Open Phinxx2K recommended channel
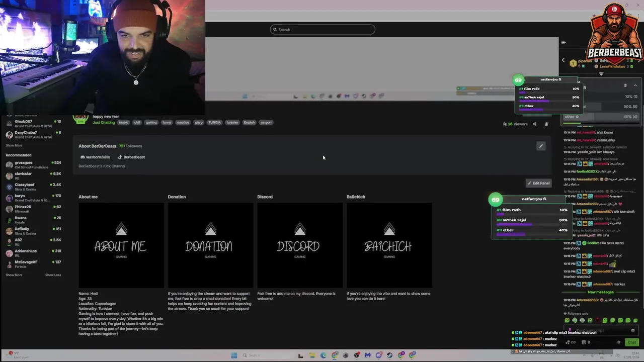Screen dimensions: 644x362 pyautogui.click(x=33, y=209)
